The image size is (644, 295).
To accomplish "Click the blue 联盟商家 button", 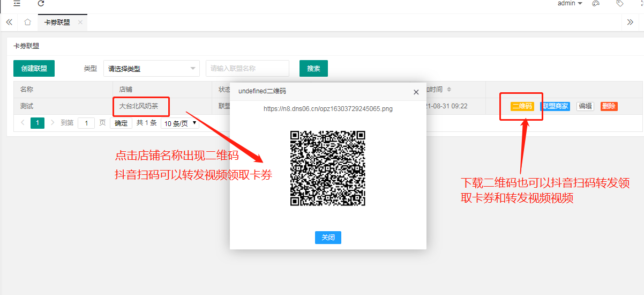I will 555,106.
